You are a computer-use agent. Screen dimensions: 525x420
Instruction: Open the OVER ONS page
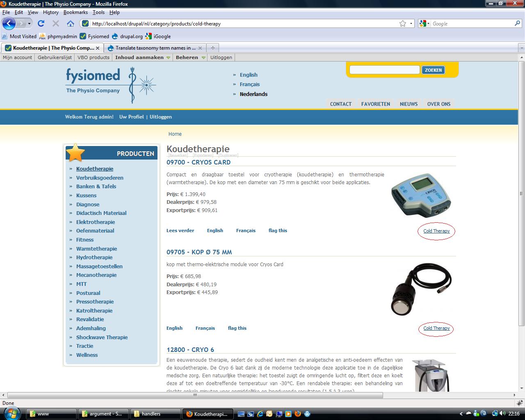[x=439, y=104]
